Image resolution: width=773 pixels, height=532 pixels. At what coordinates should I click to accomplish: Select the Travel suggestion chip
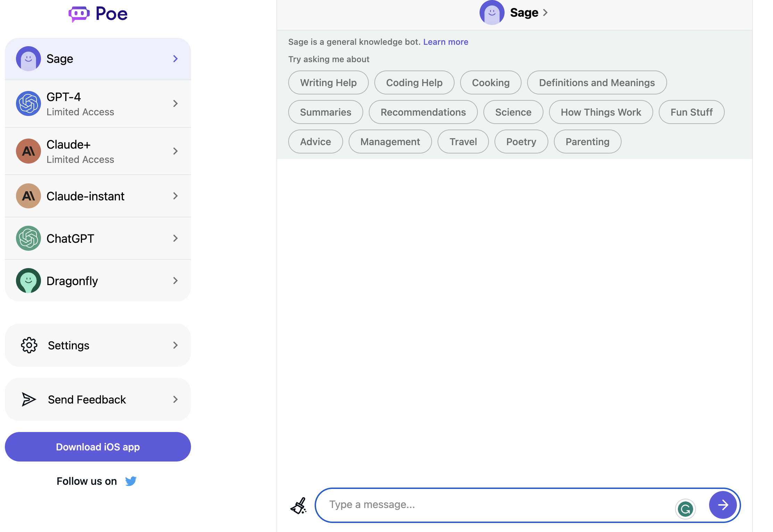click(463, 142)
